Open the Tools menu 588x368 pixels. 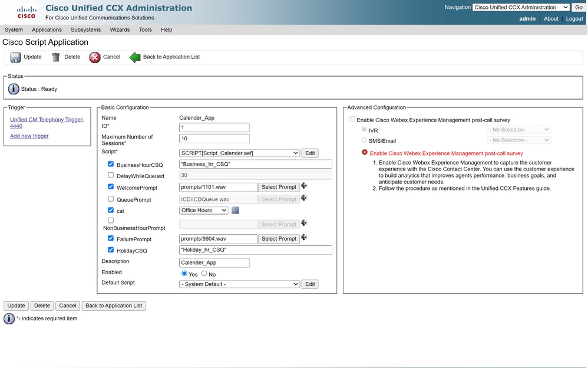145,29
